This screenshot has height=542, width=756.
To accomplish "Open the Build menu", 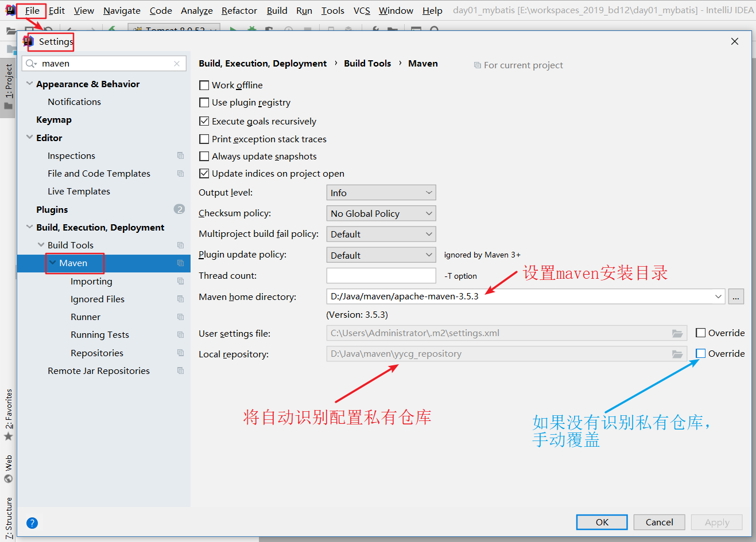I will 277,10.
